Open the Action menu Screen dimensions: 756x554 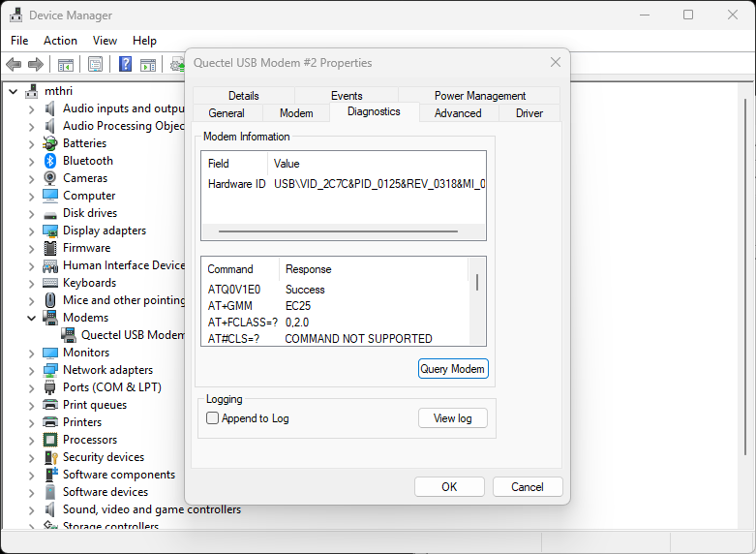pyautogui.click(x=60, y=41)
